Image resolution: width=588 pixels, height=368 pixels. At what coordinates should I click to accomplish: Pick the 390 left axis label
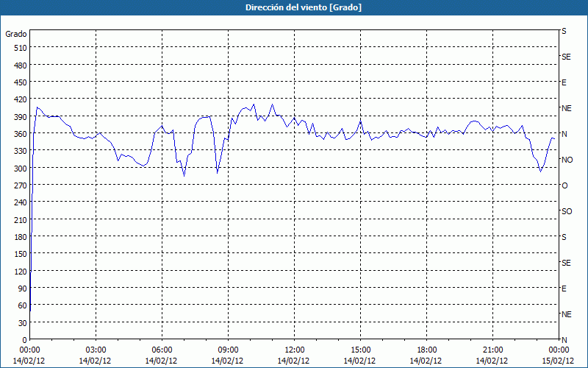click(x=21, y=117)
